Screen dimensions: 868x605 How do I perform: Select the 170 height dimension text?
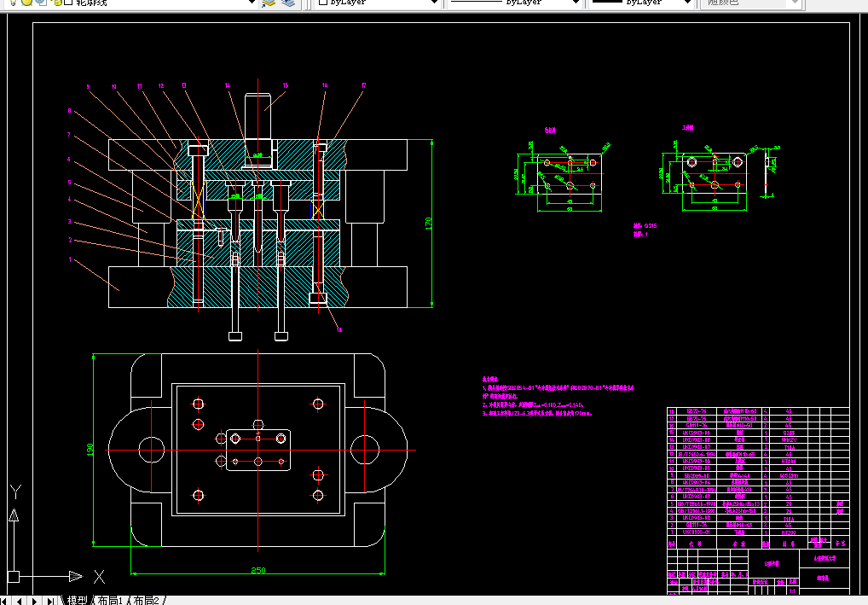pos(429,224)
